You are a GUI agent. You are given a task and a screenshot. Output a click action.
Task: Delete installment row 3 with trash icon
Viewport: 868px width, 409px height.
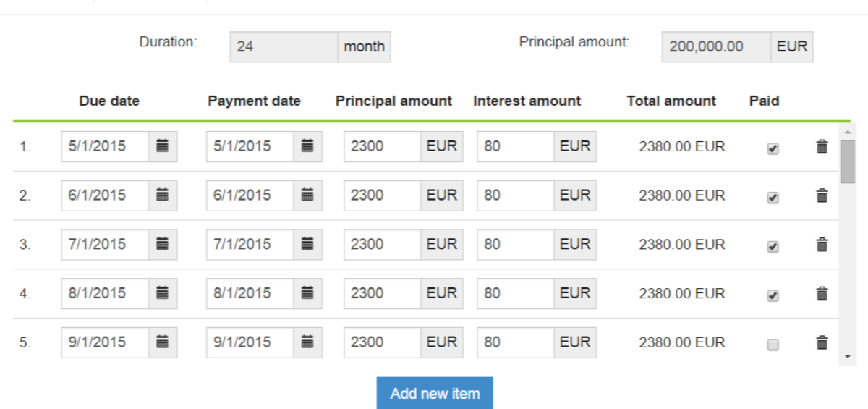point(822,245)
